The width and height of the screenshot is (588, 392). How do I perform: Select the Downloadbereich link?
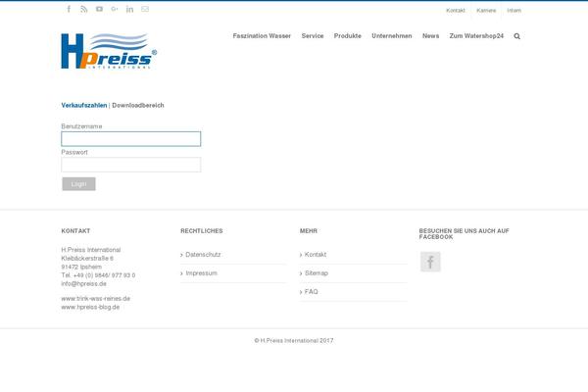click(138, 106)
